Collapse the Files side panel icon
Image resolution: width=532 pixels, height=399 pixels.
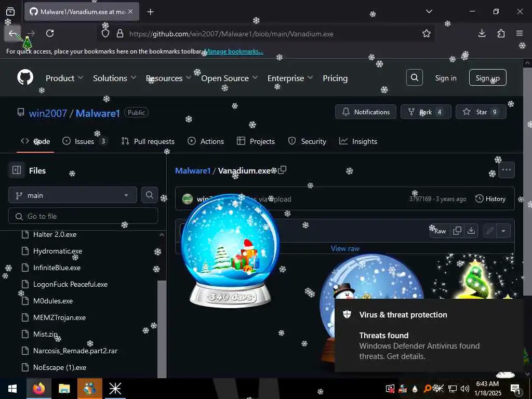pos(17,170)
